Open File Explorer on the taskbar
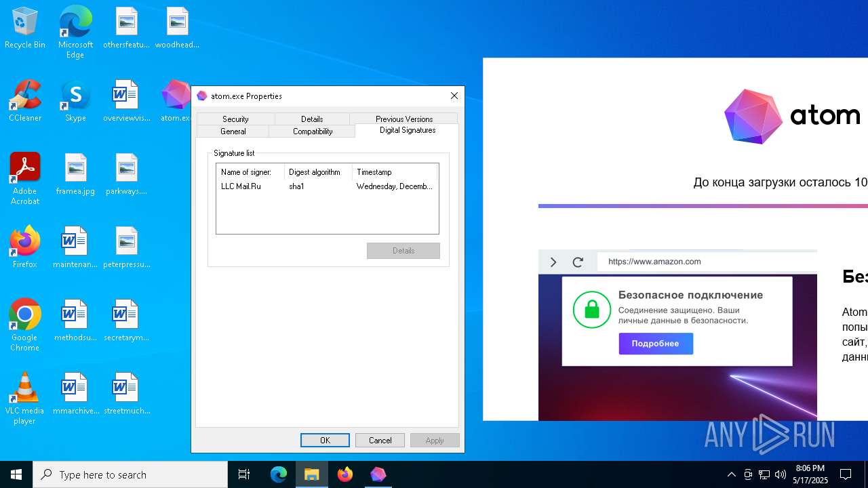The height and width of the screenshot is (488, 868). pos(312,474)
